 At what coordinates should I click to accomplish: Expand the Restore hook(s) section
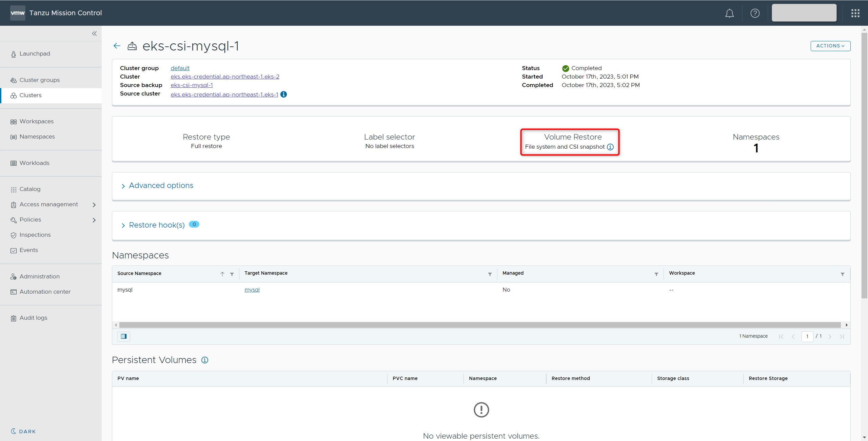tap(157, 225)
